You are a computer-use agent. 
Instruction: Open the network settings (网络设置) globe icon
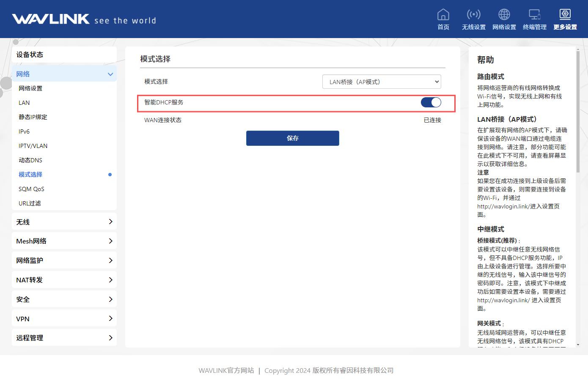click(x=504, y=15)
